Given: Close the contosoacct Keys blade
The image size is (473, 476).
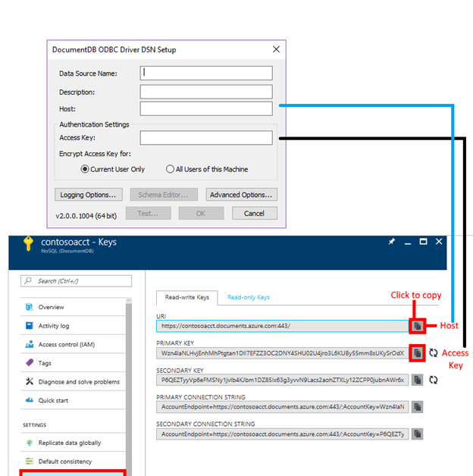Looking at the screenshot, I should 439,242.
